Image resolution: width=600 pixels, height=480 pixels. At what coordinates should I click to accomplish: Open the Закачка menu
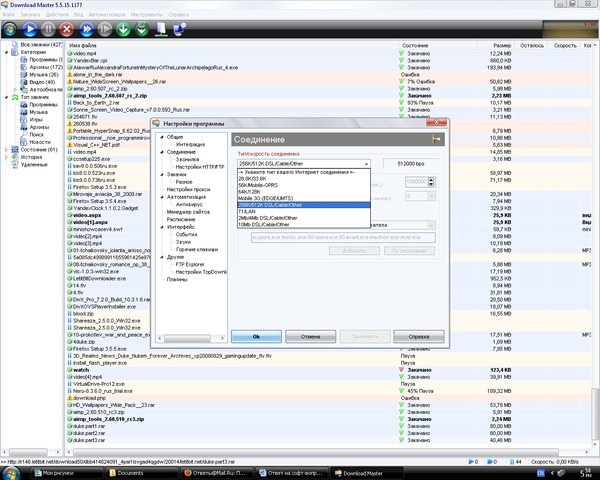coord(30,15)
